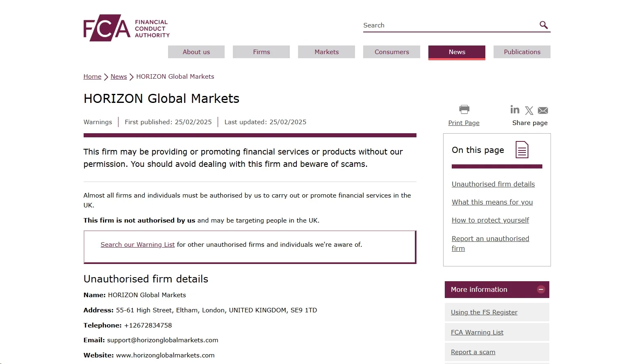The width and height of the screenshot is (619, 364).
Task: Open Report a scam link
Action: 473,352
